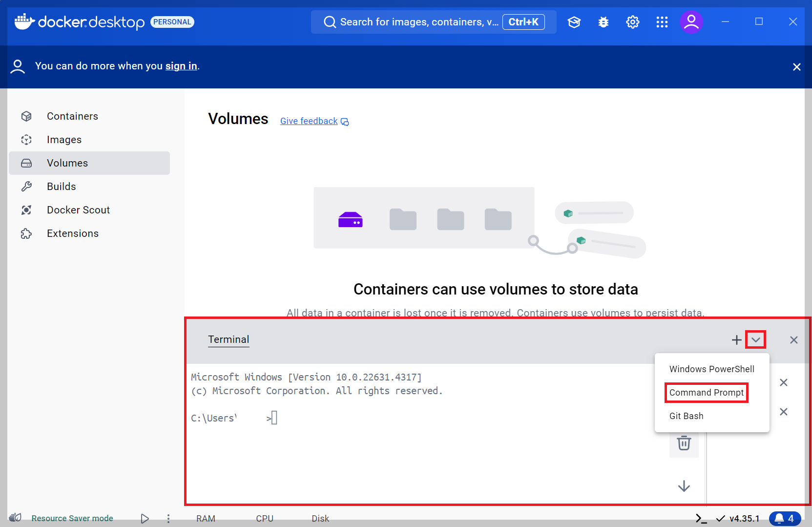Click the Ctrl+K shortcut button

tap(523, 22)
